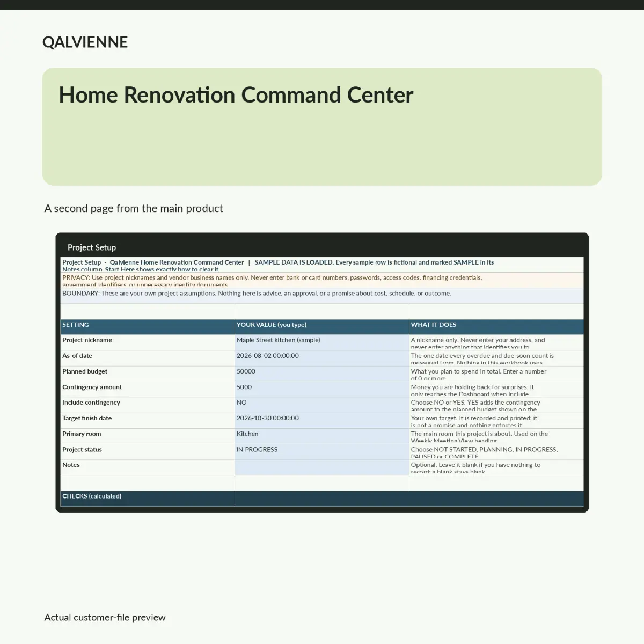644x644 pixels.
Task: Click 'A nickname only' description cell
Action: (x=496, y=342)
